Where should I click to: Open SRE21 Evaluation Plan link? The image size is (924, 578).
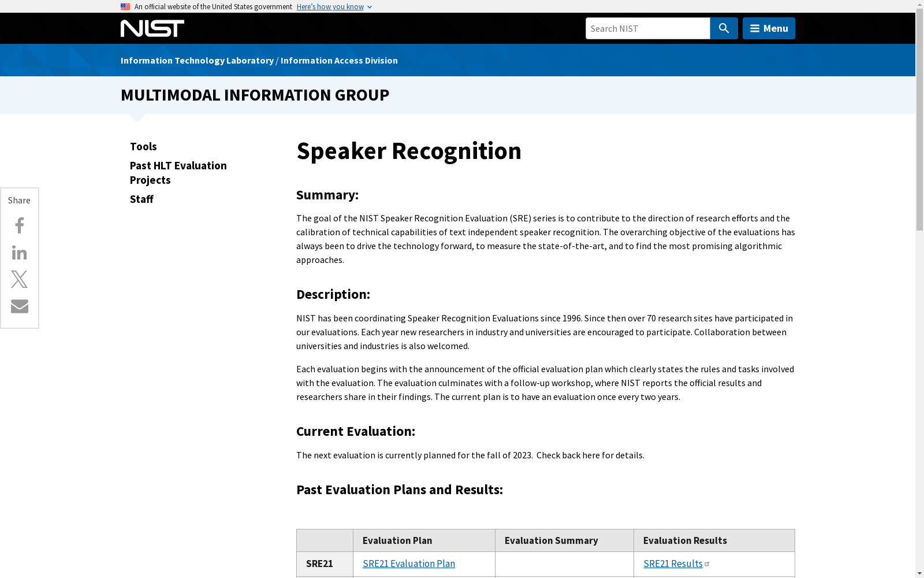point(409,564)
